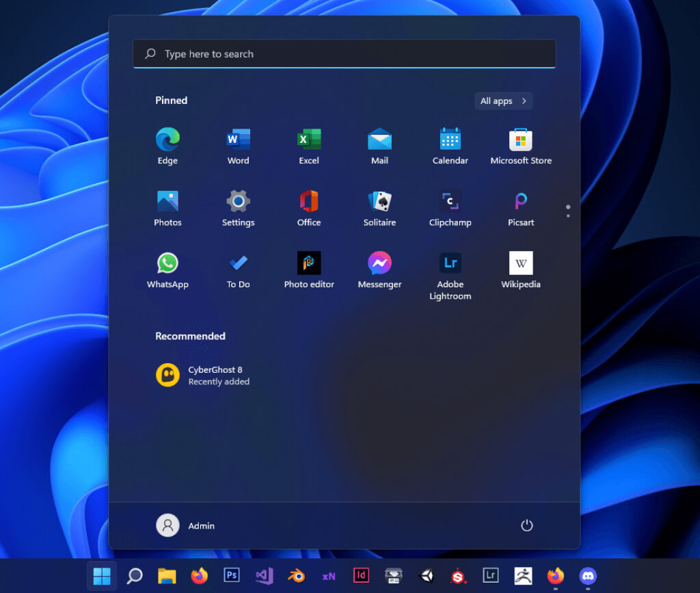Click the Discord icon in the taskbar
Screen dimensions: 700x593
(x=588, y=576)
